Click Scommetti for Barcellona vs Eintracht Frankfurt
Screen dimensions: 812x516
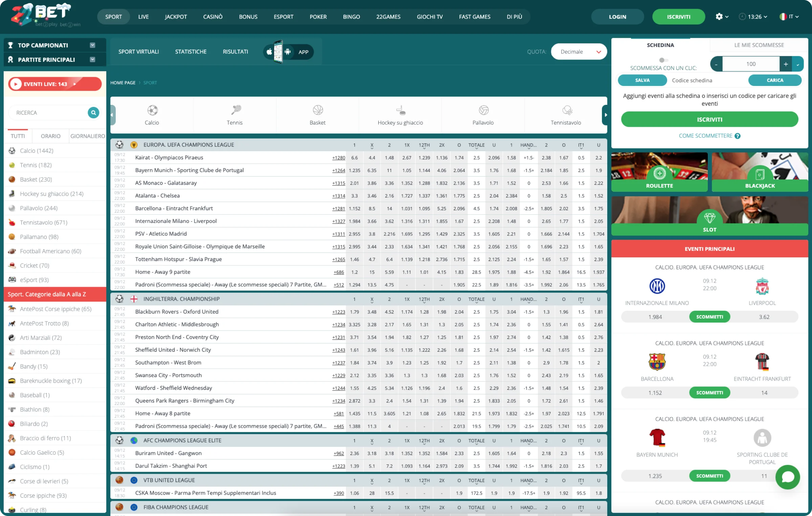pos(709,393)
